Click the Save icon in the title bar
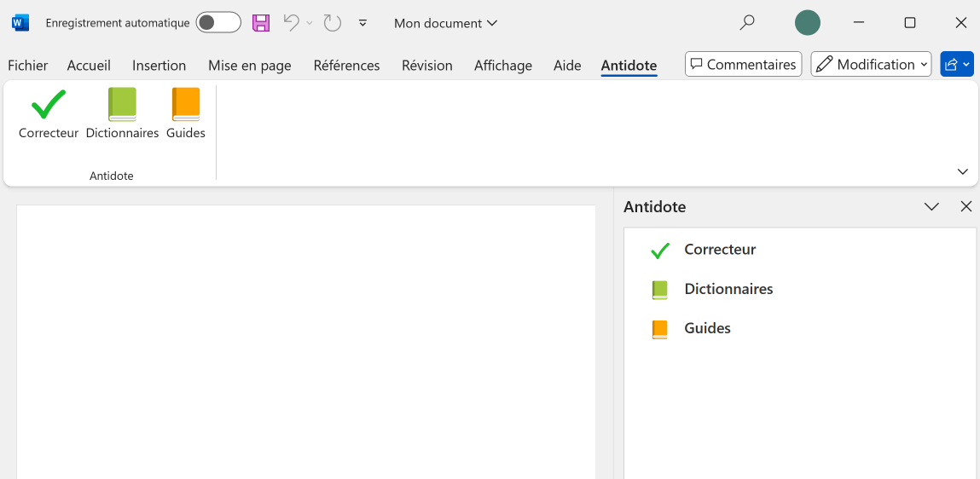980x479 pixels. click(x=261, y=23)
